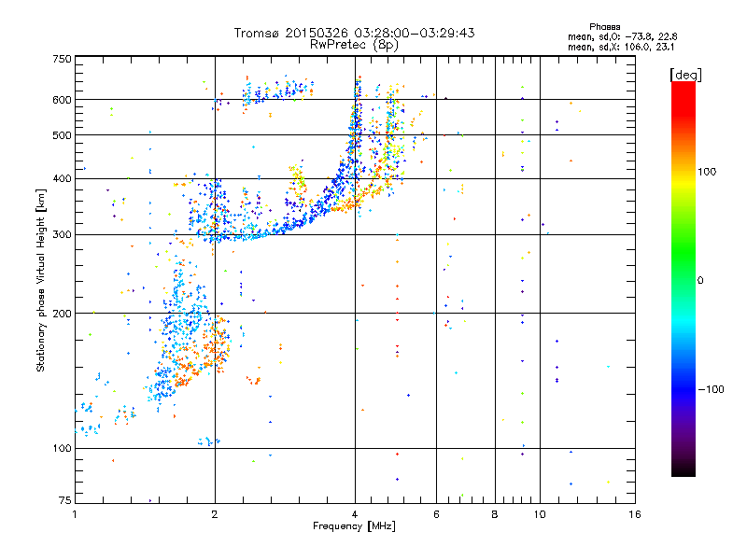747x560 pixels.
Task: Click the x-axis label '1'
Action: [x=75, y=514]
